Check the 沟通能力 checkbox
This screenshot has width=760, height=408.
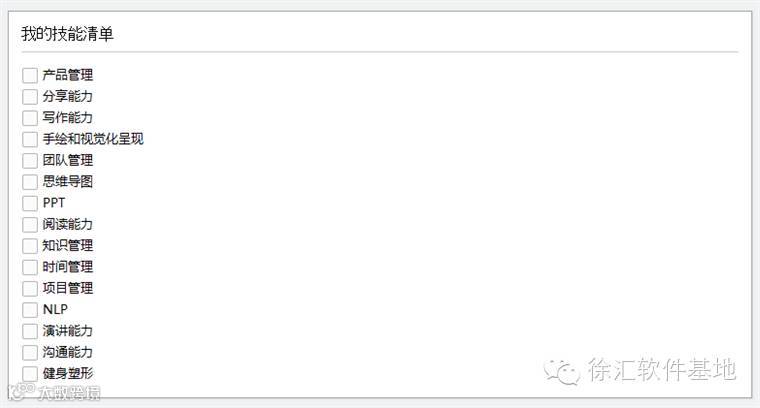(x=29, y=352)
